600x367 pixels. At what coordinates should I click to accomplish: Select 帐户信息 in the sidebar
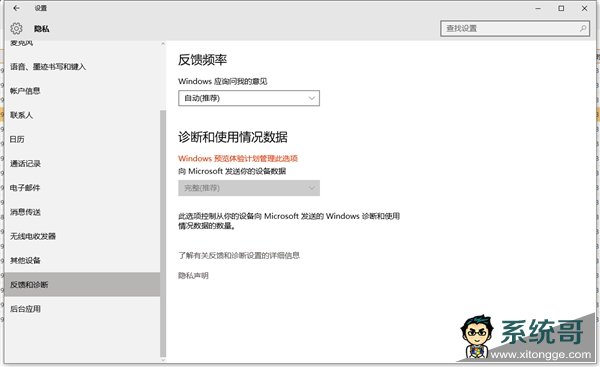(x=25, y=91)
